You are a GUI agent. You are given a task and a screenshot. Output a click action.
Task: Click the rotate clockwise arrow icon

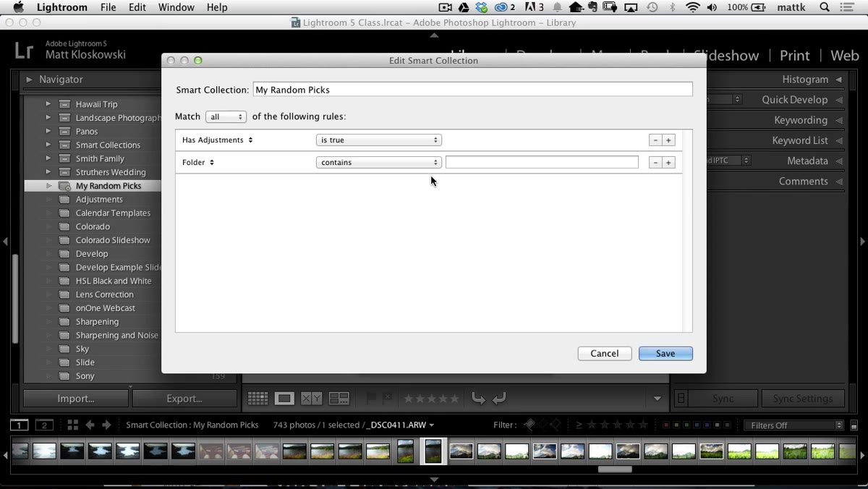click(499, 399)
